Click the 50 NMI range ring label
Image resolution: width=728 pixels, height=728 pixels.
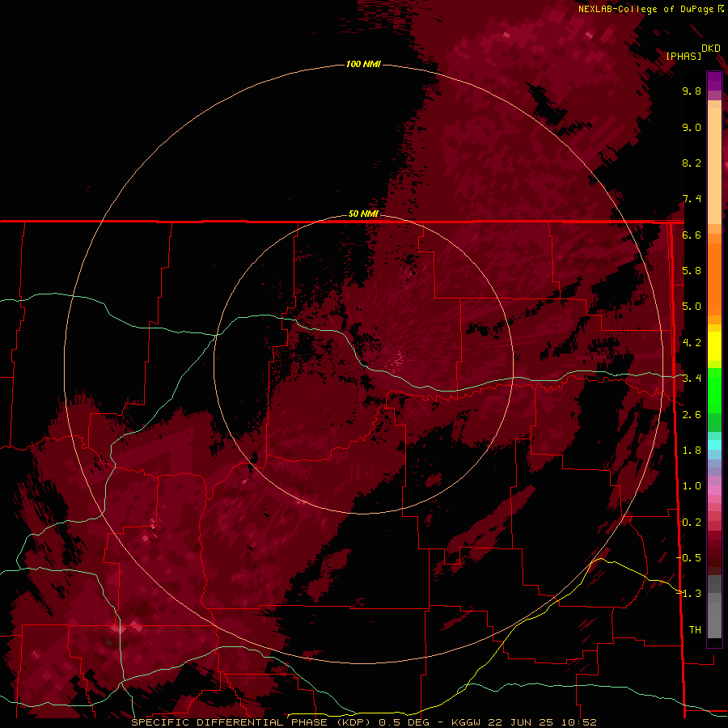[x=363, y=214]
